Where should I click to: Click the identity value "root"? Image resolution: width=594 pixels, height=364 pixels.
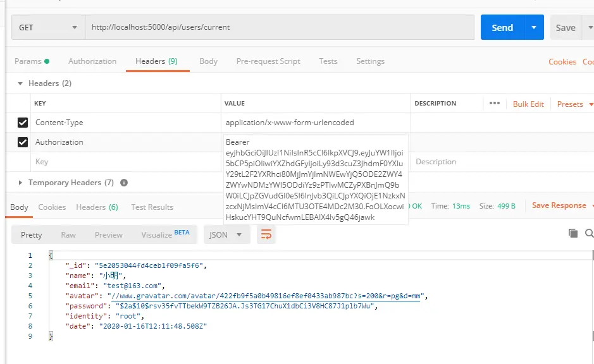[128, 316]
